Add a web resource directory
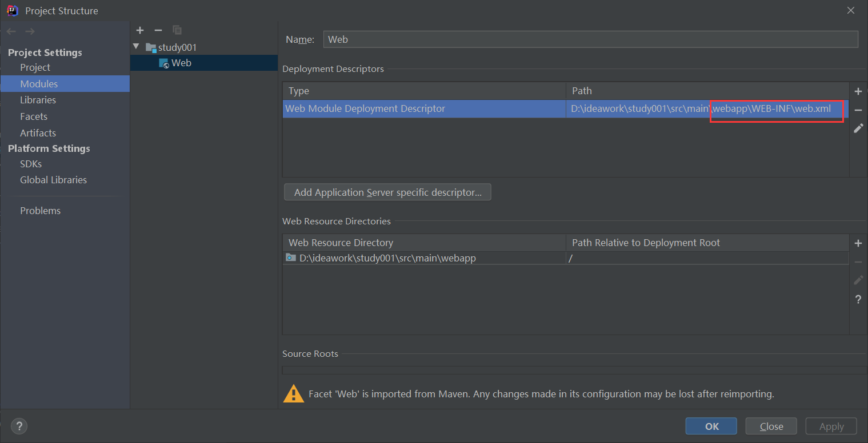Screen dimensions: 868x443 [858, 243]
